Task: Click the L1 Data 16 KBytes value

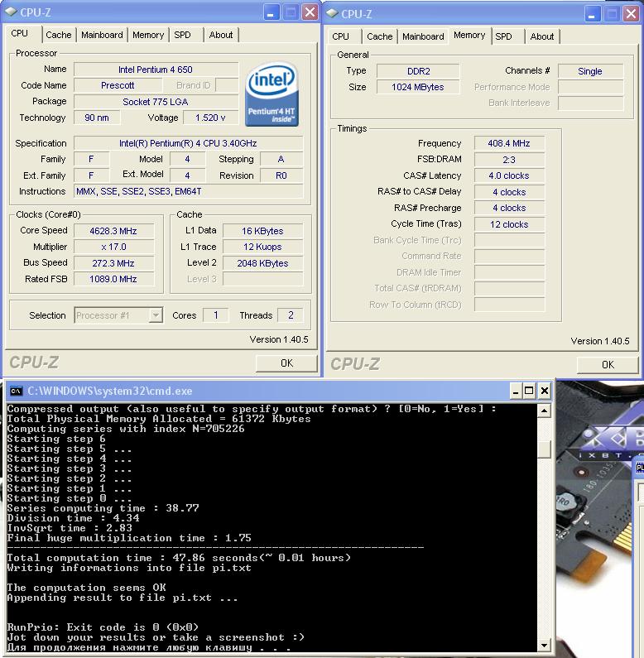Action: pos(262,231)
